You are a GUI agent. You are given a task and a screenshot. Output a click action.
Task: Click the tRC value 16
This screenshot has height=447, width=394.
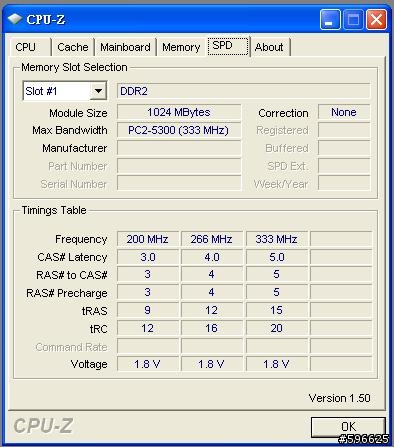212,328
